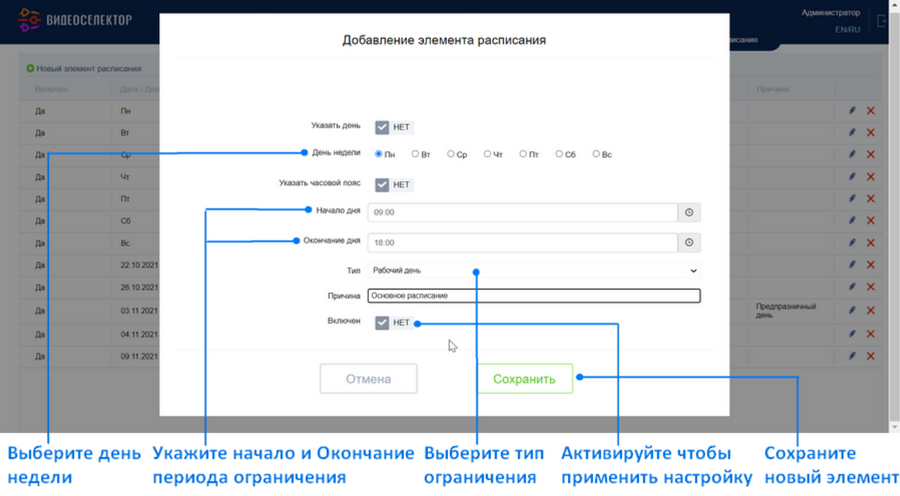
Task: Click the edit pencil in the Ср row
Action: click(852, 154)
